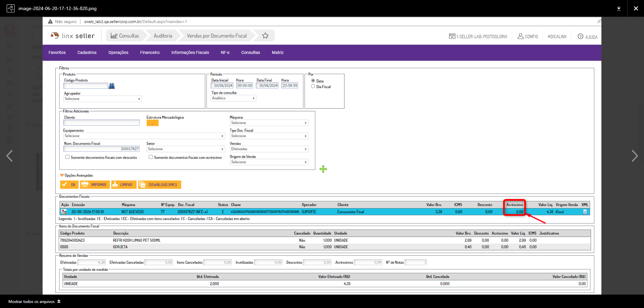
Task: Open the Informações Fiscais menu
Action: pos(190,53)
